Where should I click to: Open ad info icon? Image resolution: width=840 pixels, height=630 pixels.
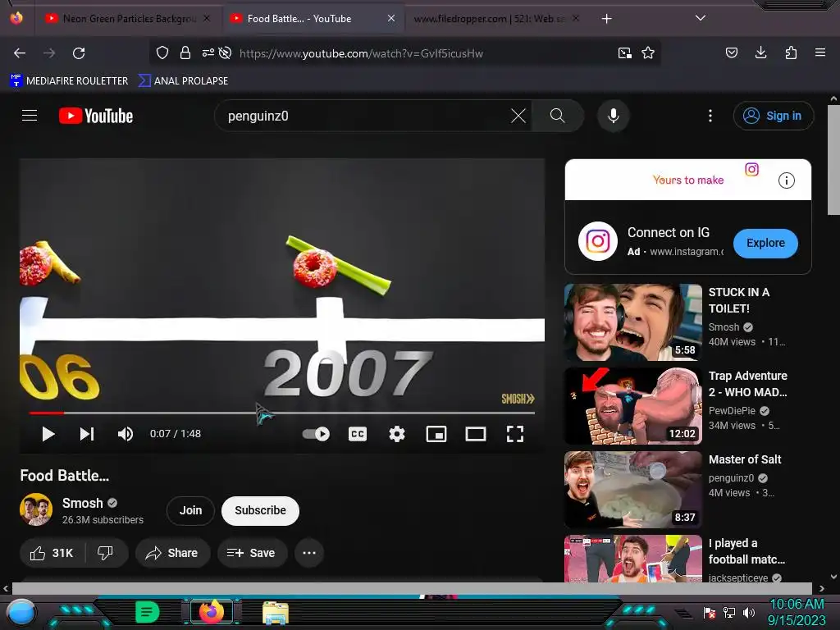(x=786, y=180)
